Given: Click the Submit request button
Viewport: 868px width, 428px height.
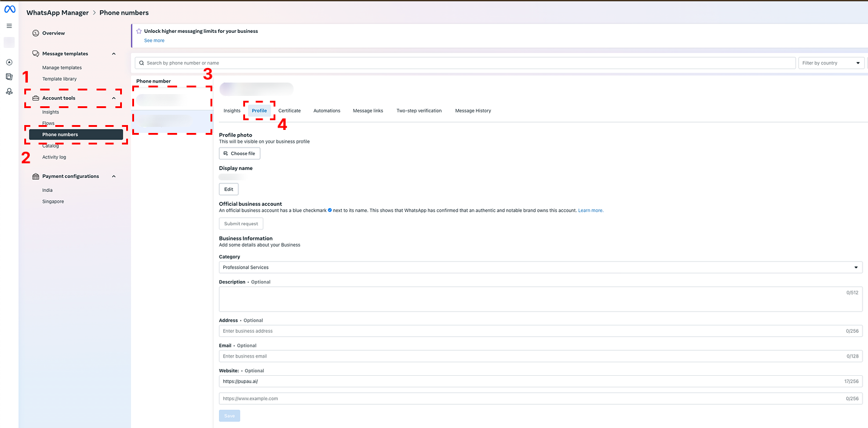Looking at the screenshot, I should 241,224.
